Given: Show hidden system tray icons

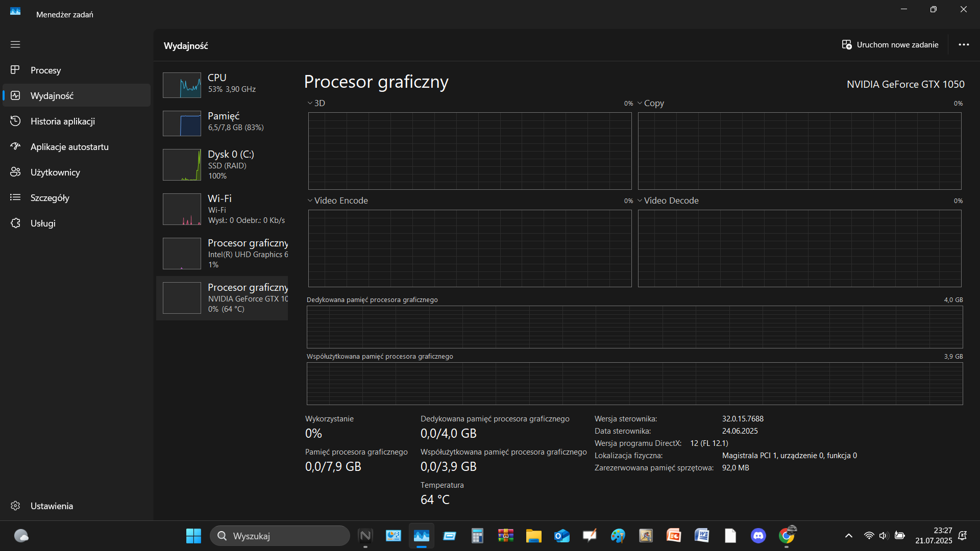Looking at the screenshot, I should [x=848, y=536].
